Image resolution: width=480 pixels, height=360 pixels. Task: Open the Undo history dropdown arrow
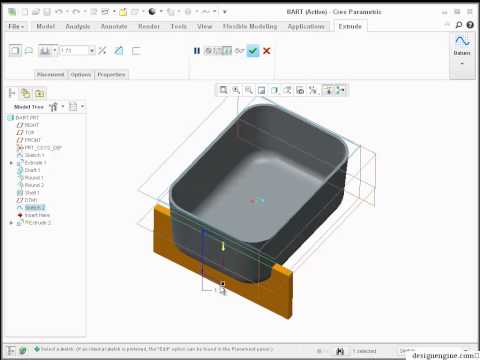tap(67, 12)
